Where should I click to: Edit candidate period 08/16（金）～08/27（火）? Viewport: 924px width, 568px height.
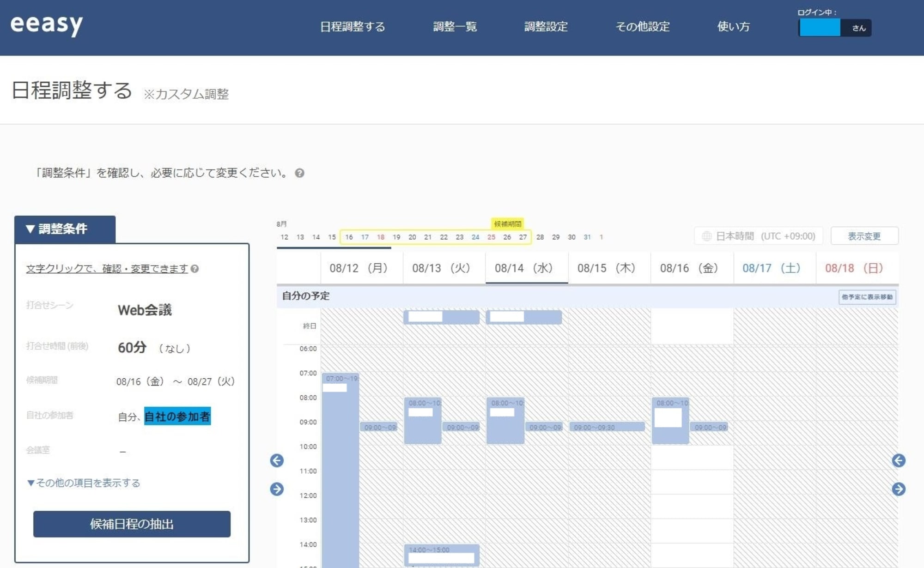[176, 381]
